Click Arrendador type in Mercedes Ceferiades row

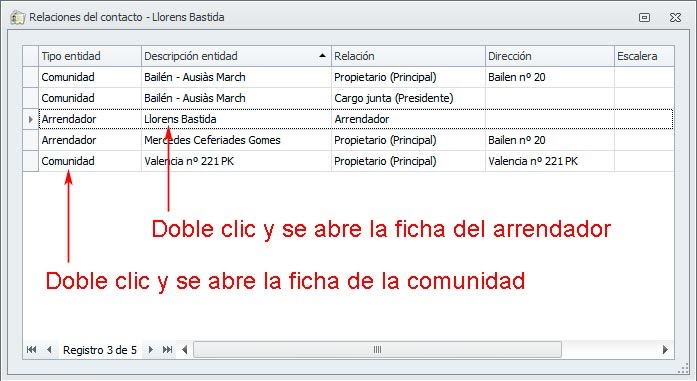tap(90, 140)
